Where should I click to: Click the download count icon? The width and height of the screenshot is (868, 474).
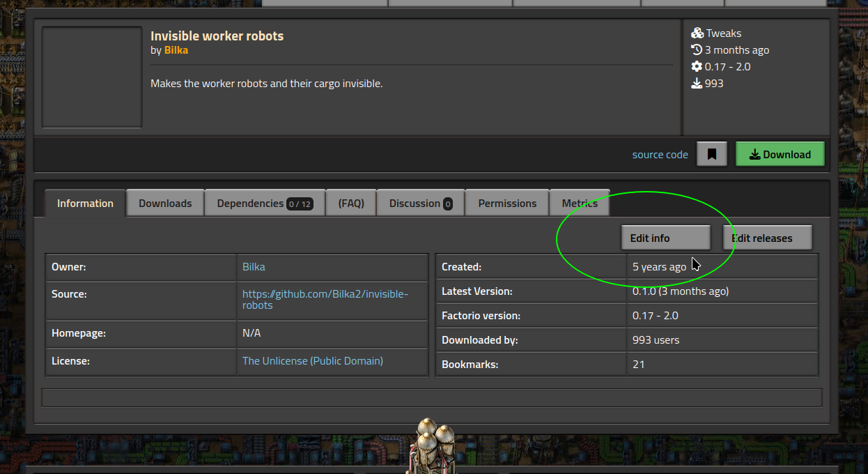click(x=697, y=84)
